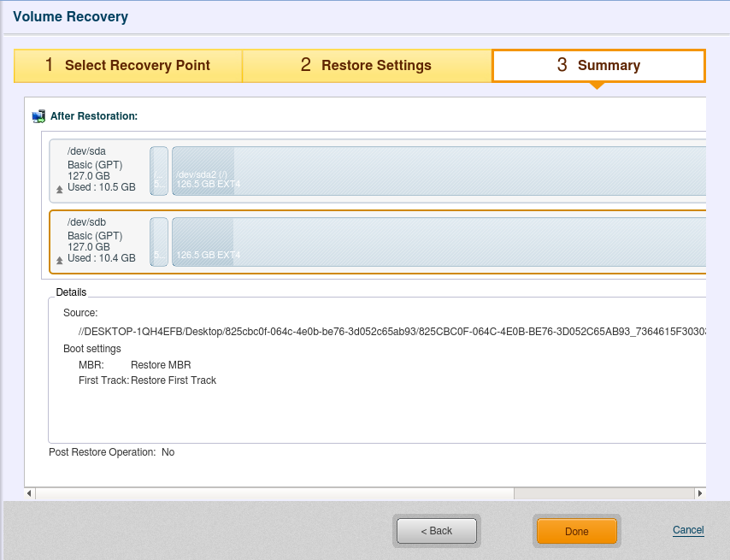Click the up-arrow icon on /dev/sdb
730x560 pixels.
(x=59, y=259)
